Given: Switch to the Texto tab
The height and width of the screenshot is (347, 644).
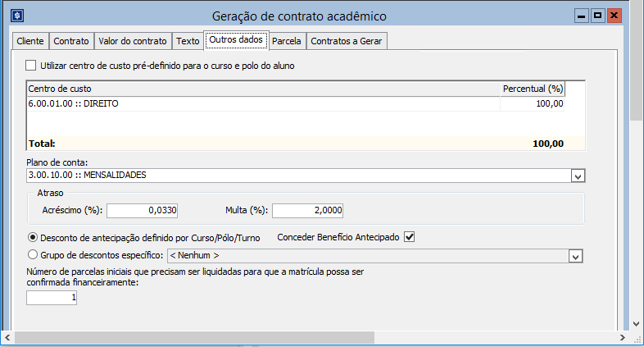Looking at the screenshot, I should pyautogui.click(x=188, y=40).
